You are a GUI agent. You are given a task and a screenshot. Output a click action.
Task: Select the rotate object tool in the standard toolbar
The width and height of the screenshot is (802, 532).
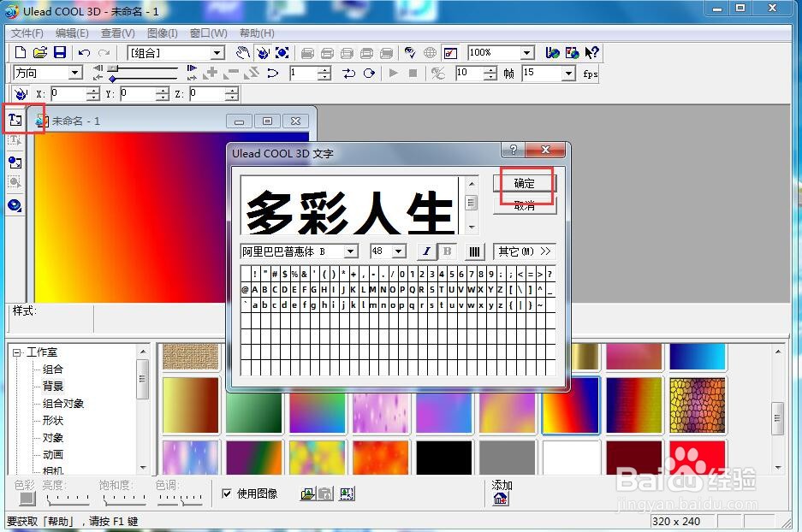[263, 52]
